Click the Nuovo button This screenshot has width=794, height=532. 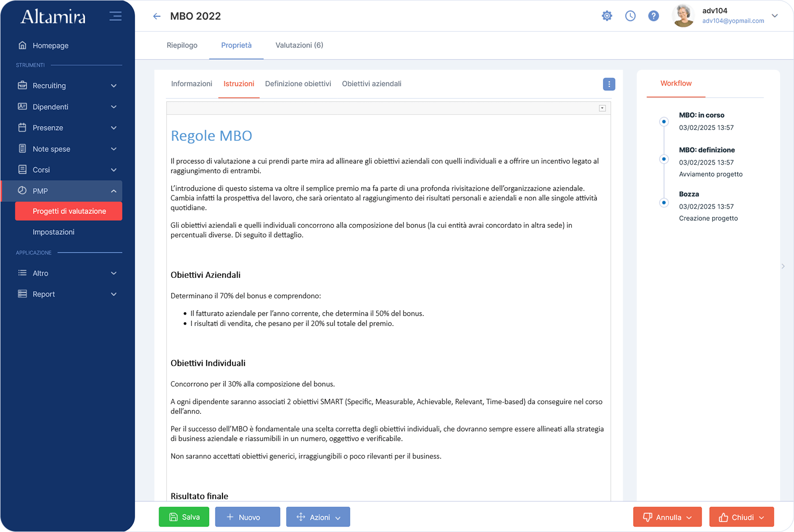click(x=248, y=517)
